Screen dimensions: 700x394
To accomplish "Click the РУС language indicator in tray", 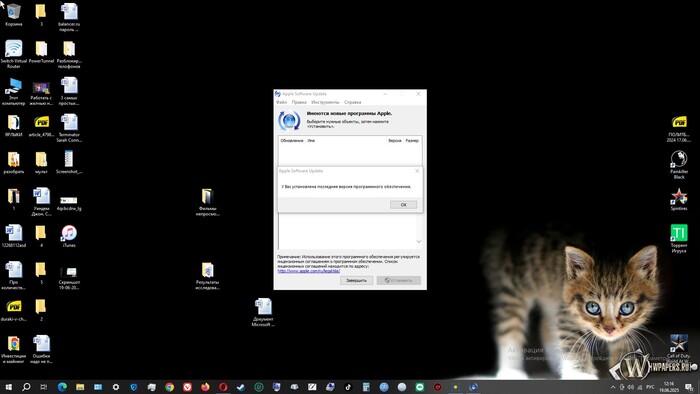I will pos(650,387).
